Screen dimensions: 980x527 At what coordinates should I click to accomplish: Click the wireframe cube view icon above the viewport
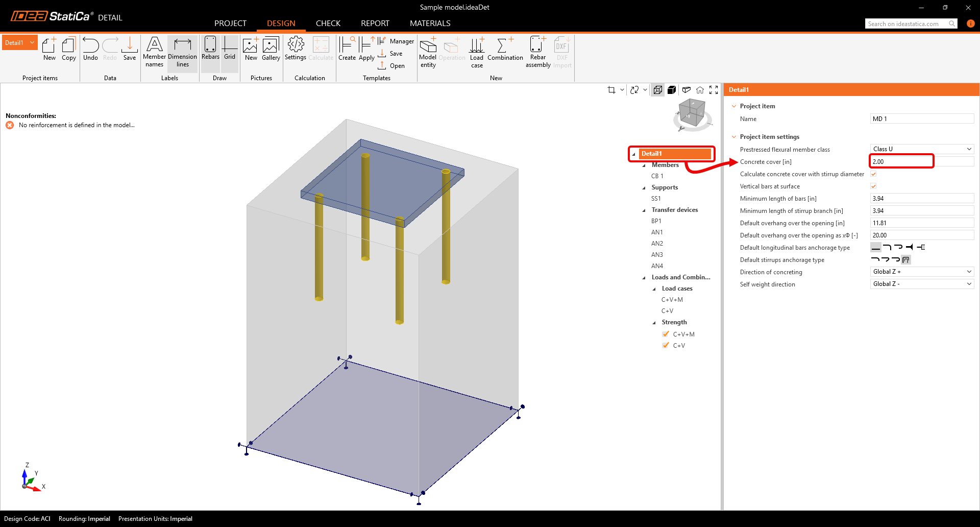(x=657, y=89)
